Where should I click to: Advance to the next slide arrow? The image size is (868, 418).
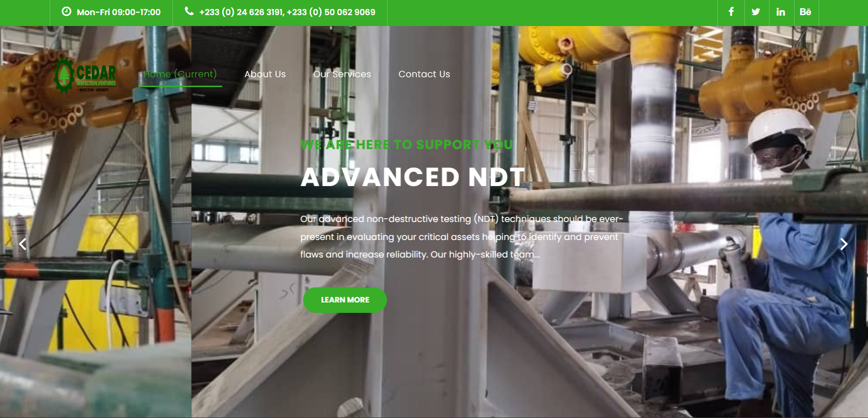coord(843,244)
